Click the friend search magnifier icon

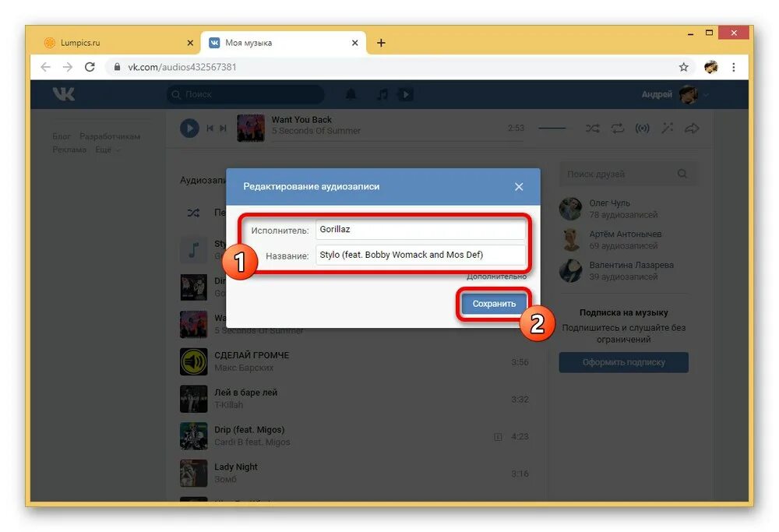[682, 174]
